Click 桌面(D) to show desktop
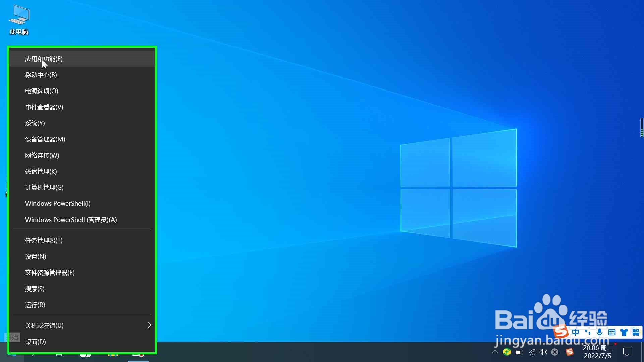644x362 pixels. coord(82,342)
